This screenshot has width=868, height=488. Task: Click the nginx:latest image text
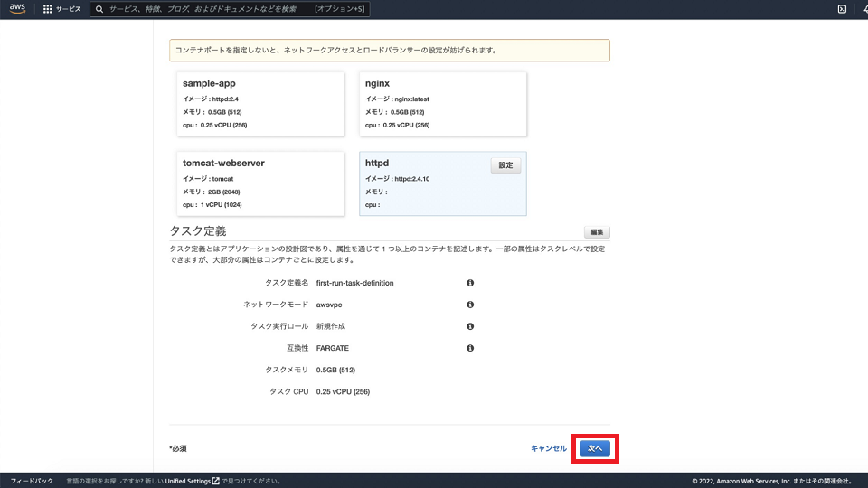point(412,99)
